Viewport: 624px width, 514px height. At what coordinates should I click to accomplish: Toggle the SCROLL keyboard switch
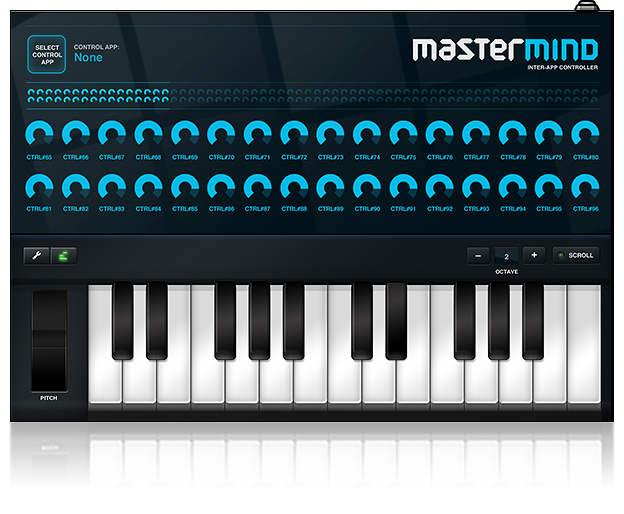576,255
